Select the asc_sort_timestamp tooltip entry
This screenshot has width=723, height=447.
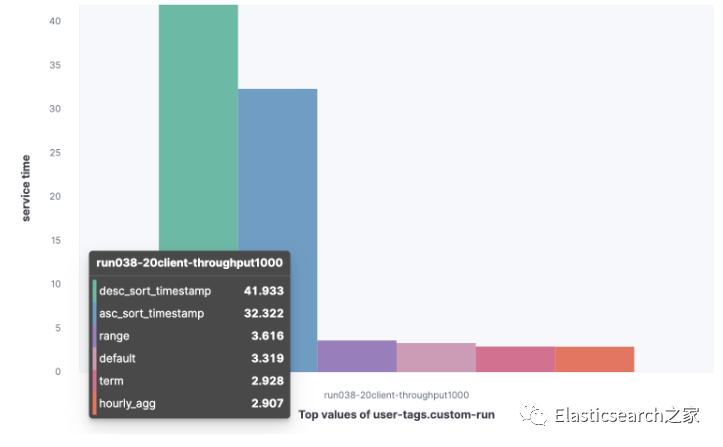pyautogui.click(x=151, y=313)
